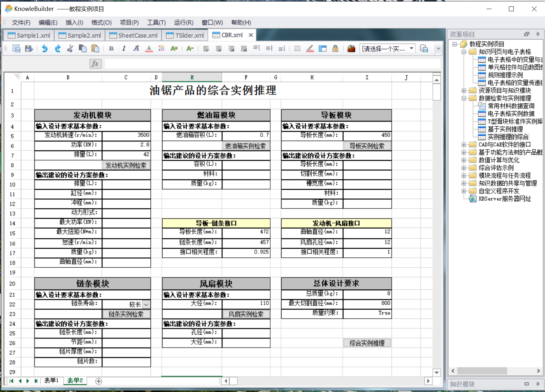Click the fx formula function icon
The width and height of the screenshot is (545, 392).
click(95, 64)
